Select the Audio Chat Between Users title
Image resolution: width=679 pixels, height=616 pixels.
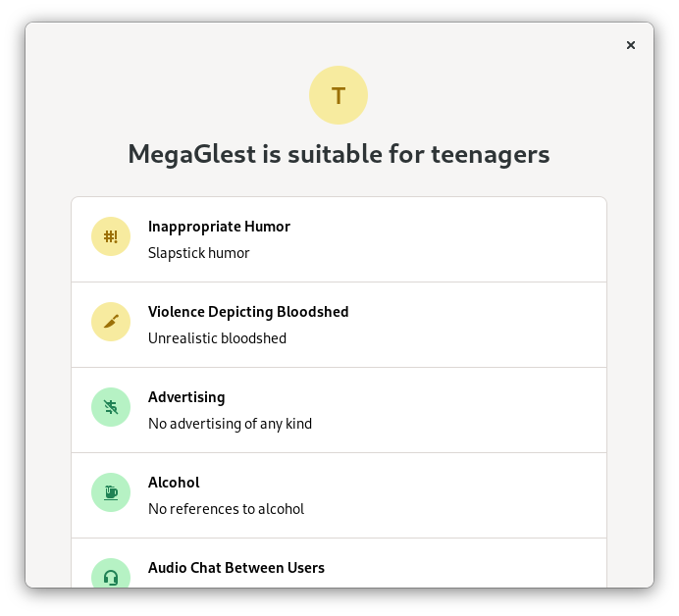[x=236, y=568]
